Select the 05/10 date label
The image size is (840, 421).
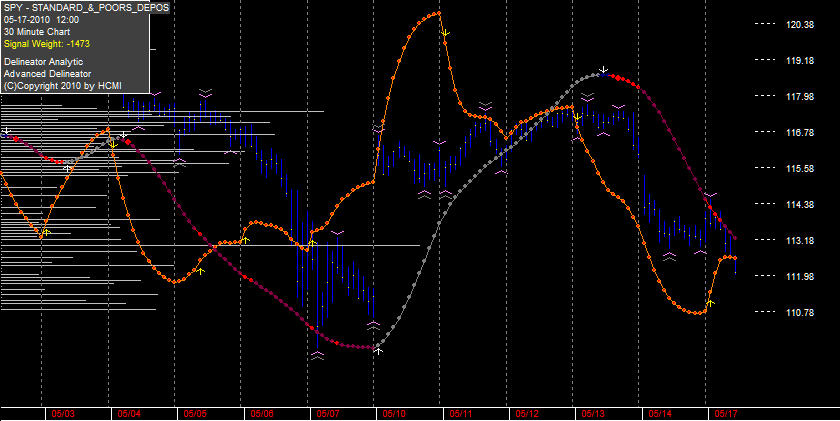394,414
